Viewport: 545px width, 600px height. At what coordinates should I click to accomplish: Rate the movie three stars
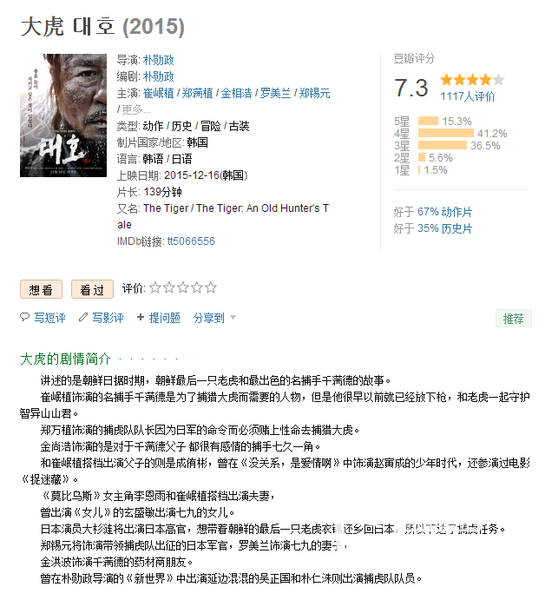(183, 287)
